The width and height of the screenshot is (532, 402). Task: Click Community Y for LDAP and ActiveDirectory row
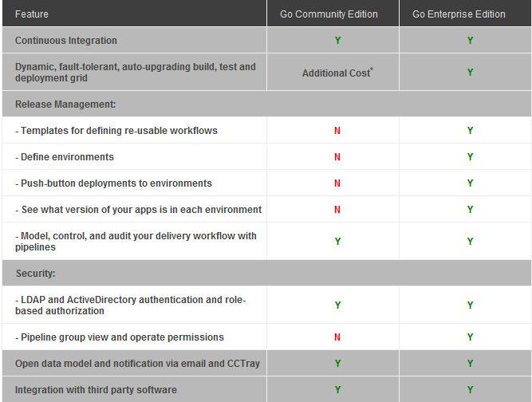(x=338, y=305)
